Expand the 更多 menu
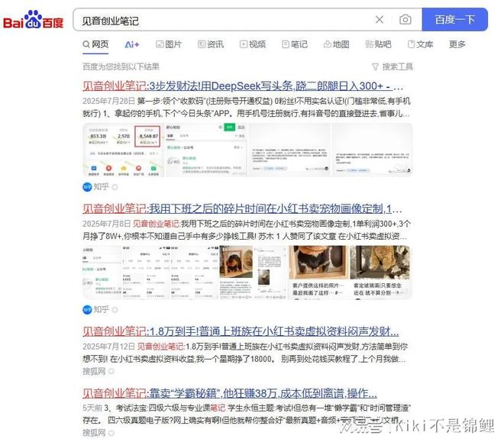Image resolution: width=504 pixels, height=442 pixels. tap(457, 44)
